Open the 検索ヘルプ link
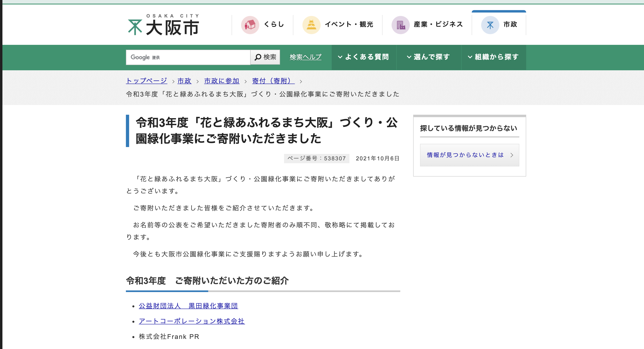The width and height of the screenshot is (644, 349). coord(305,57)
